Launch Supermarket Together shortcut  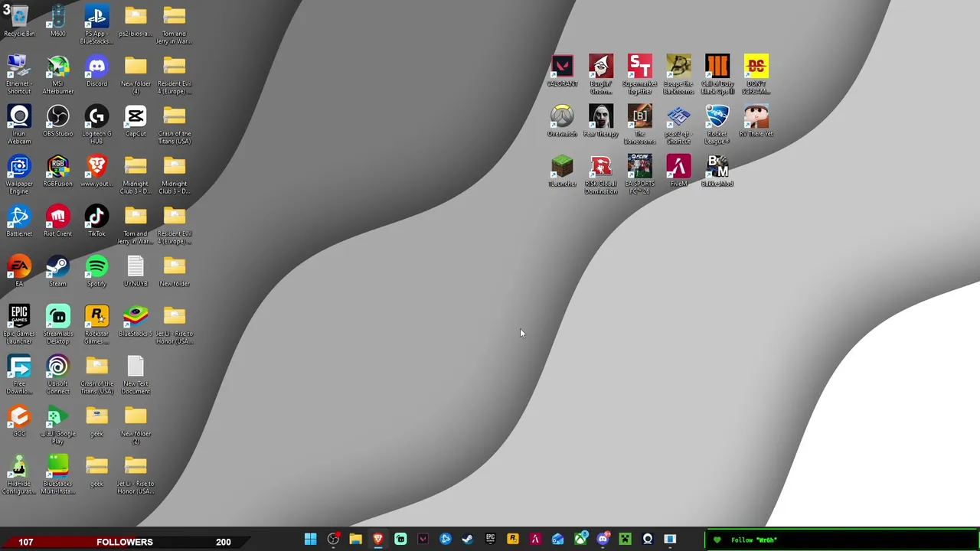point(640,74)
